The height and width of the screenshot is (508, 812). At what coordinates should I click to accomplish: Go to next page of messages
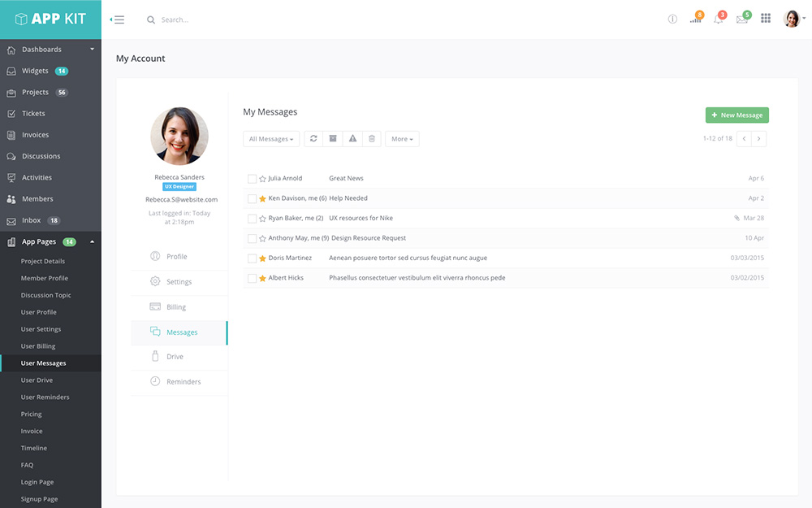pos(759,139)
